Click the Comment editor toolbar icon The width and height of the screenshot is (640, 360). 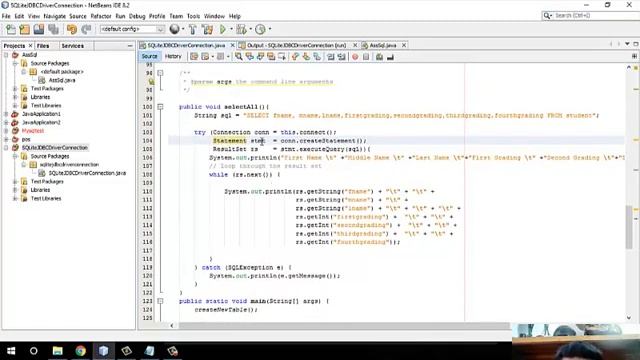pos(379,57)
